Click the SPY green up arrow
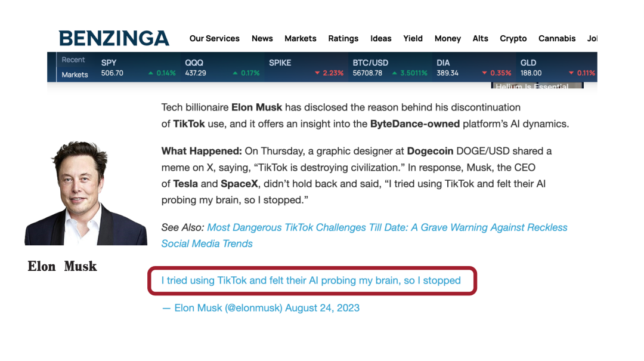644x361 pixels. [x=151, y=73]
